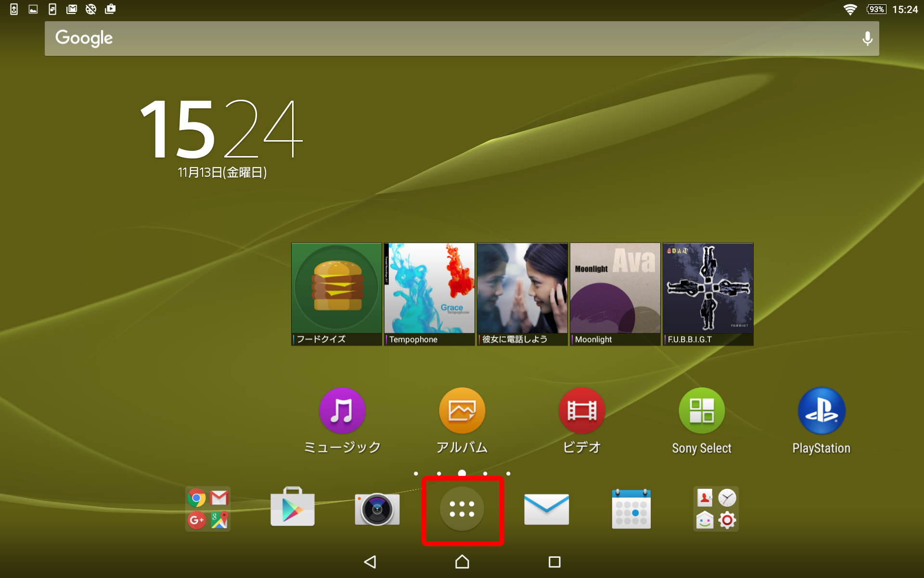This screenshot has height=578, width=924.
Task: Open the フードクイズ burger thumbnail
Action: 336,294
